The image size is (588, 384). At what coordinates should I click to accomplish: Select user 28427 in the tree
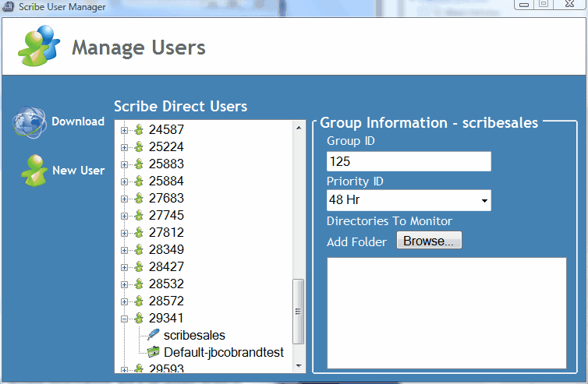coord(166,267)
